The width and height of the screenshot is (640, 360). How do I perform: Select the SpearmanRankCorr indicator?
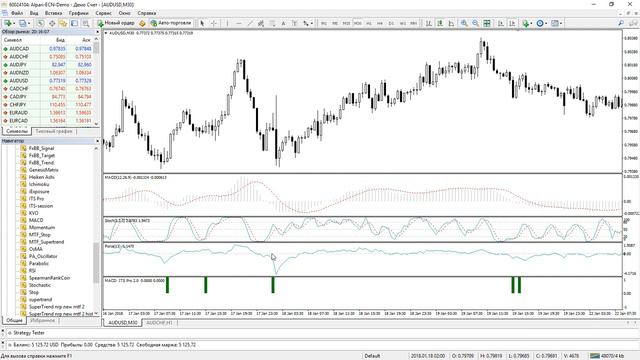49,278
